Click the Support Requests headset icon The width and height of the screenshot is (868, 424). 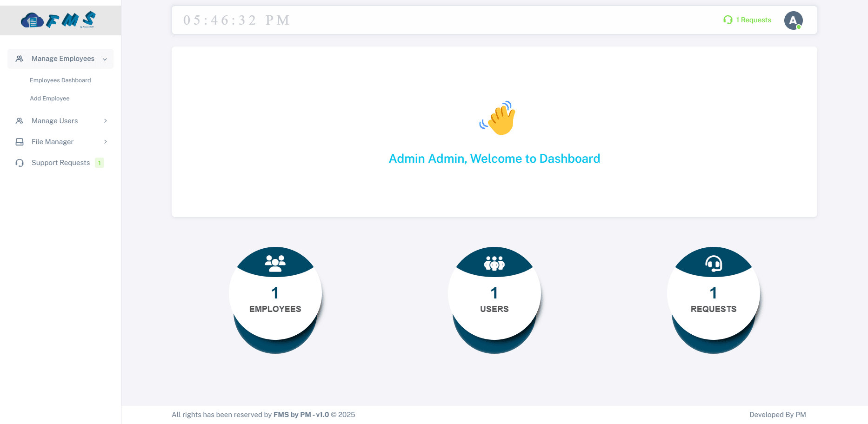(20, 163)
